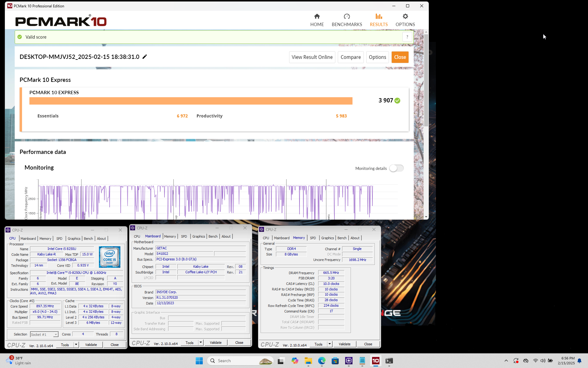
Task: Click the Intel Core i5 logo in CPU-Z
Action: 109,257
